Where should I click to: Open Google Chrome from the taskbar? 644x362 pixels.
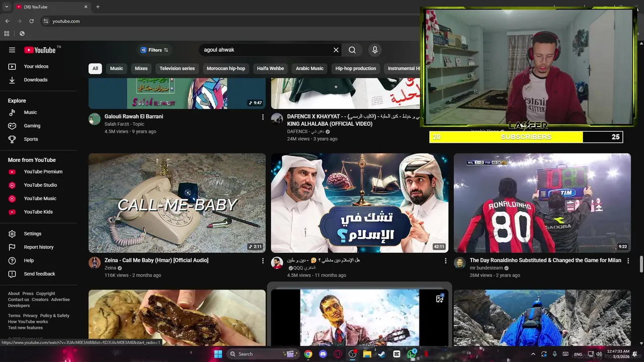(x=308, y=354)
